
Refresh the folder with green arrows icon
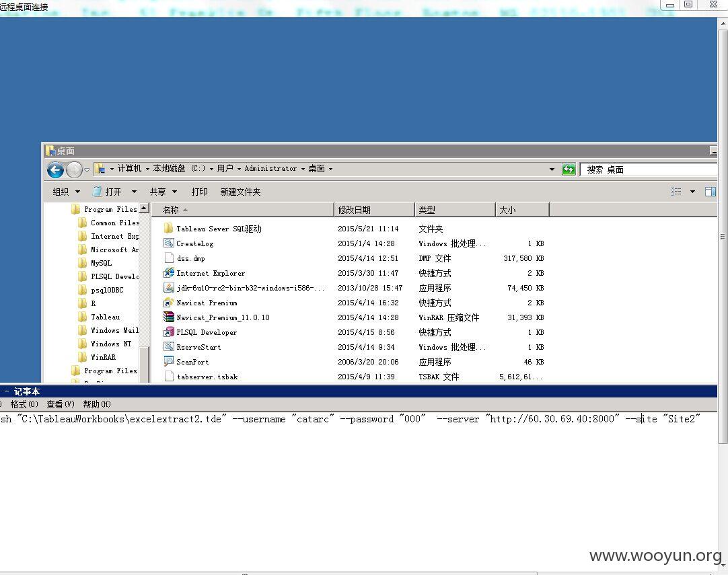(569, 169)
